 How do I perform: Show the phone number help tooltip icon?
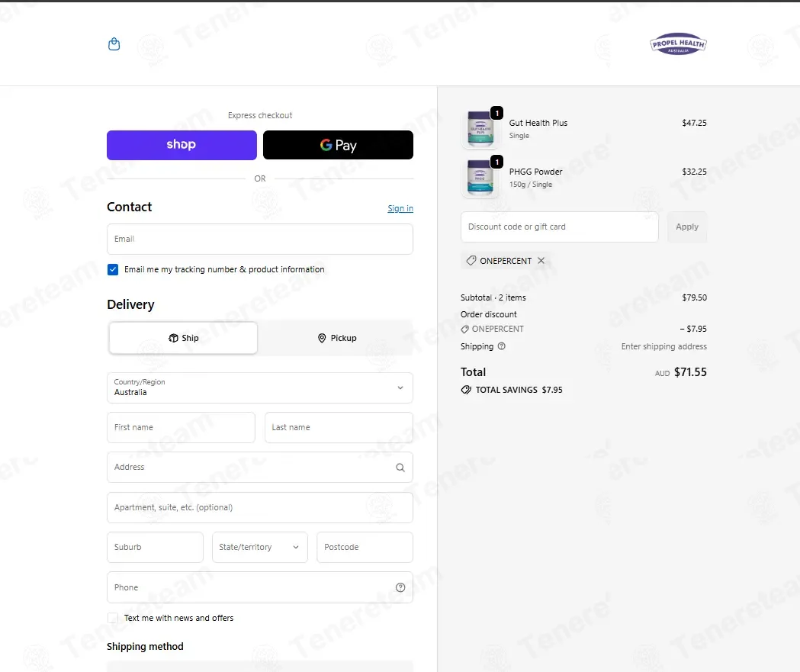(400, 587)
